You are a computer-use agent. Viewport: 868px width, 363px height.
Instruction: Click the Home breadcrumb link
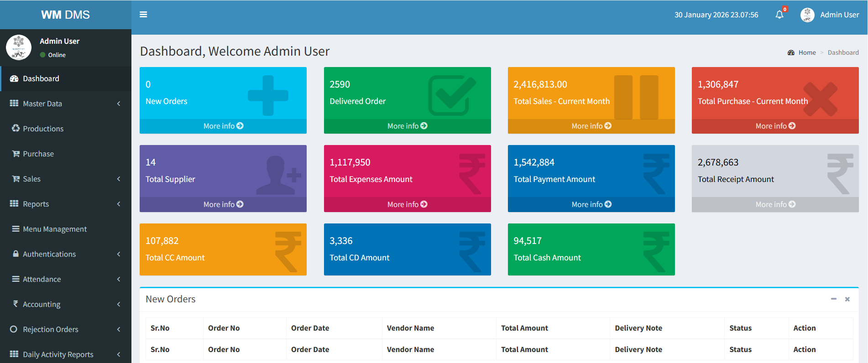click(807, 52)
